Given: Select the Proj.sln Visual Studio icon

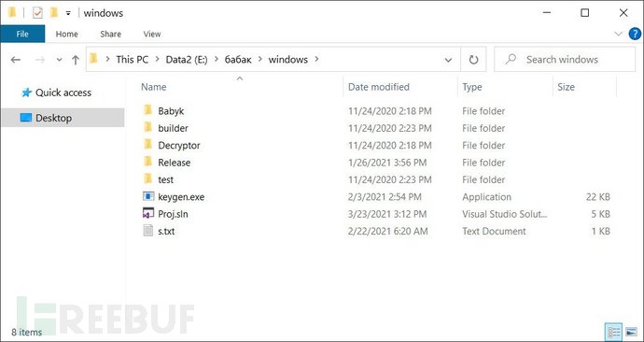Looking at the screenshot, I should pyautogui.click(x=147, y=214).
